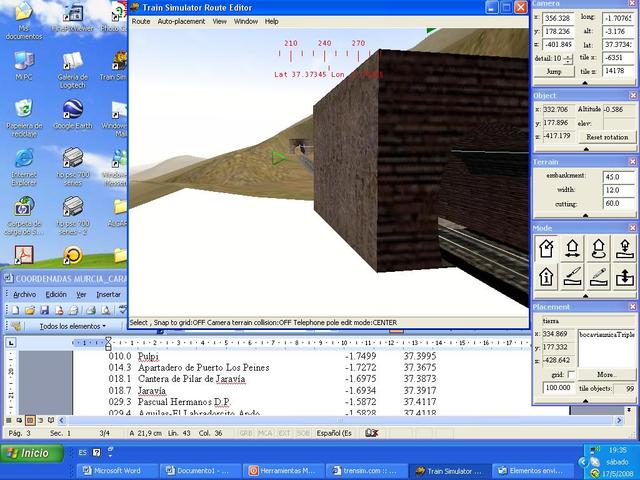Image resolution: width=640 pixels, height=480 pixels.
Task: Close the Terrain panel
Action: pos(632,161)
